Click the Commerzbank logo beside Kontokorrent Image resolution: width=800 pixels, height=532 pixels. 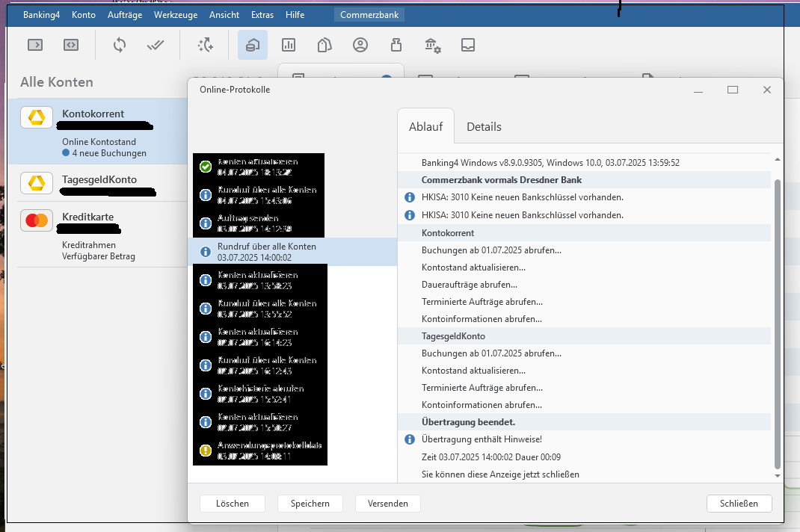click(x=37, y=117)
